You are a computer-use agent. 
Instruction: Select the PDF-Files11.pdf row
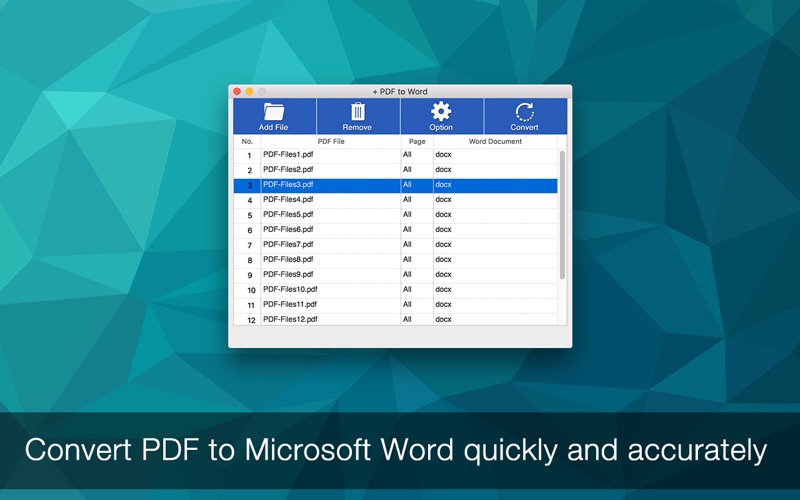click(395, 305)
